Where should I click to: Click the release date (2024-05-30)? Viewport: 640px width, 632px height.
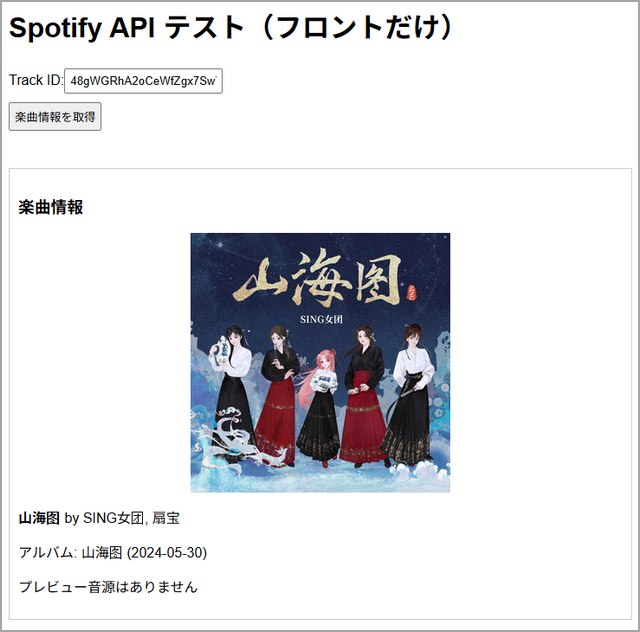(x=167, y=553)
